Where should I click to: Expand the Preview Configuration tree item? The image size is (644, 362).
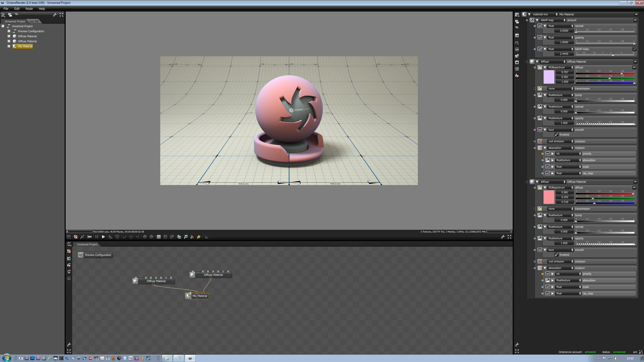pyautogui.click(x=9, y=31)
